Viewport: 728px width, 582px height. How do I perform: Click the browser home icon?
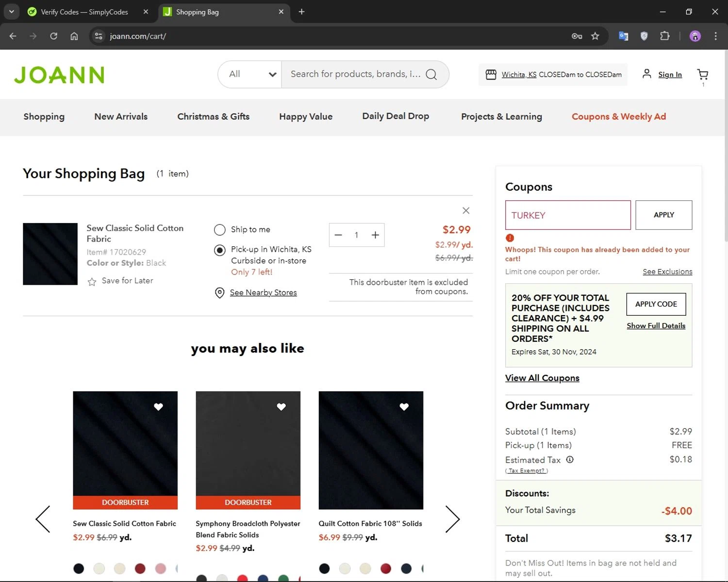[74, 36]
